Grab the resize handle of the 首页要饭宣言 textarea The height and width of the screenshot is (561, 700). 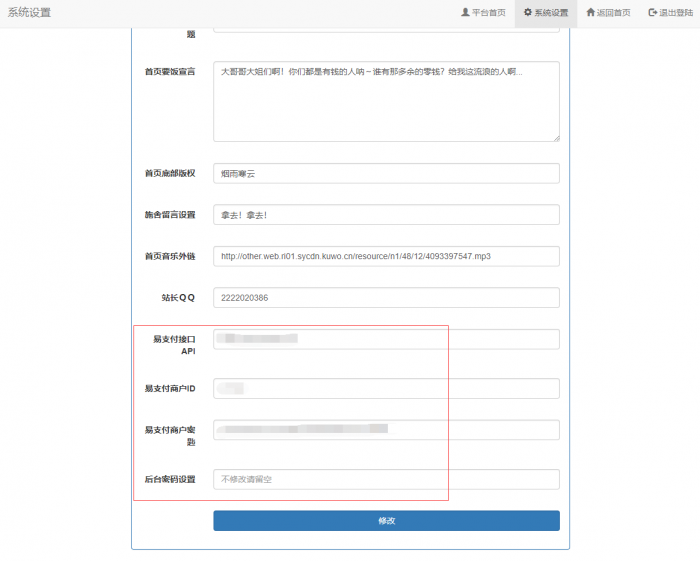point(555,137)
